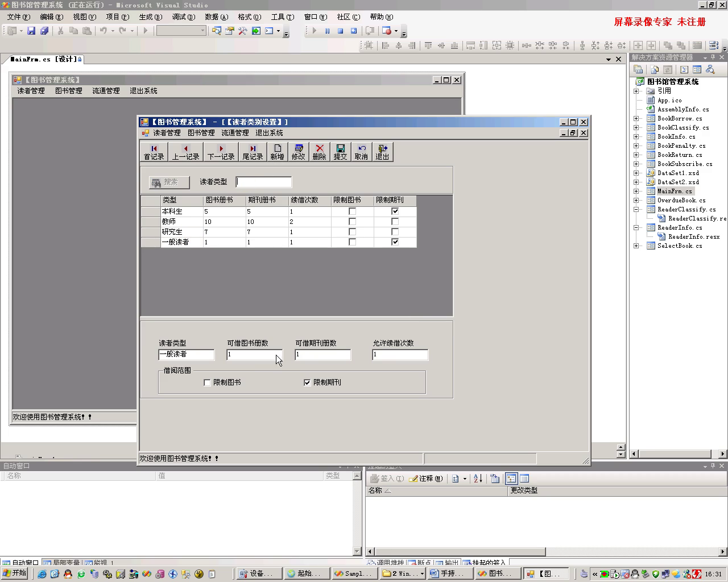Viewport: 728px width, 582px height.
Task: Exit the form with 退出 button
Action: click(382, 152)
